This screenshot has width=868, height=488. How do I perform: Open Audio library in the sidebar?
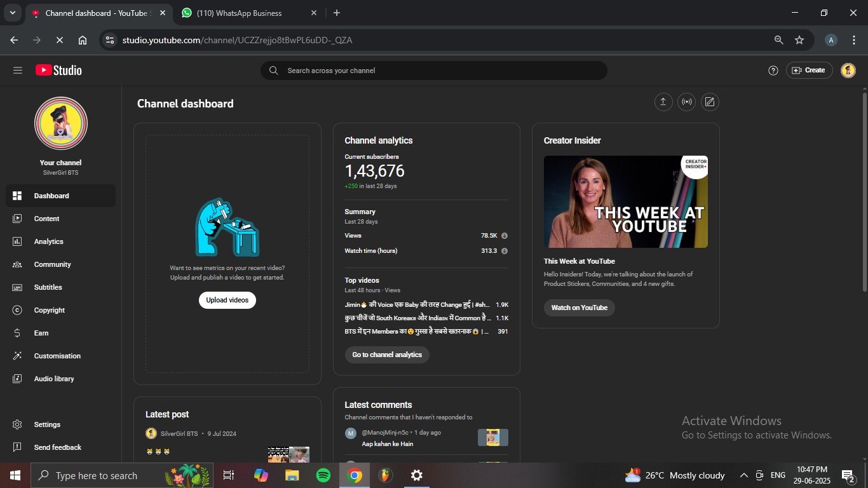tap(60, 379)
